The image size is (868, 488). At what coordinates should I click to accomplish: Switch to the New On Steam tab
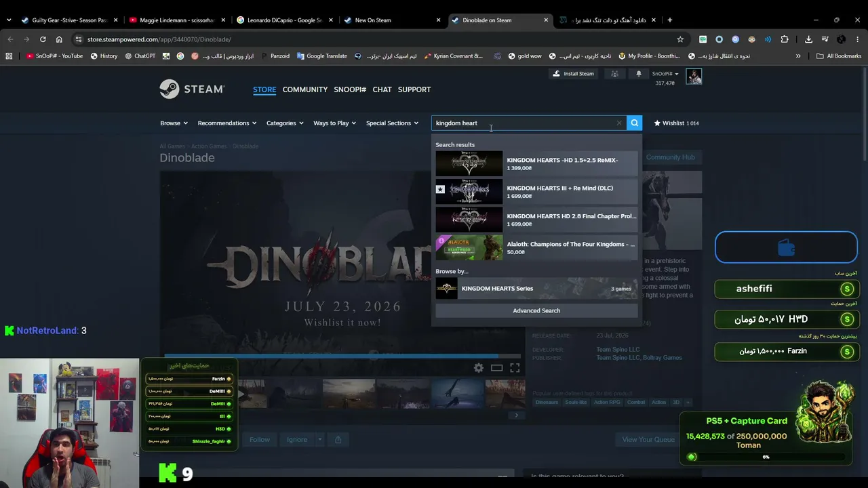(393, 20)
